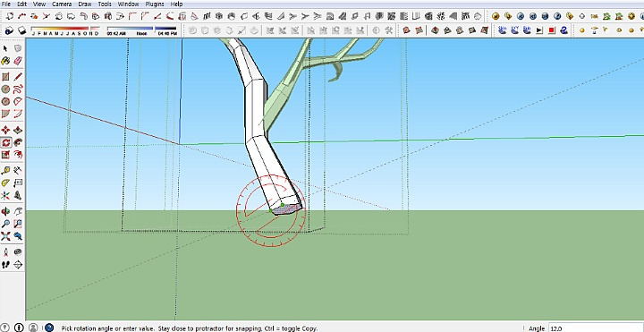Open the Draw menu
The width and height of the screenshot is (644, 332).
(x=85, y=4)
